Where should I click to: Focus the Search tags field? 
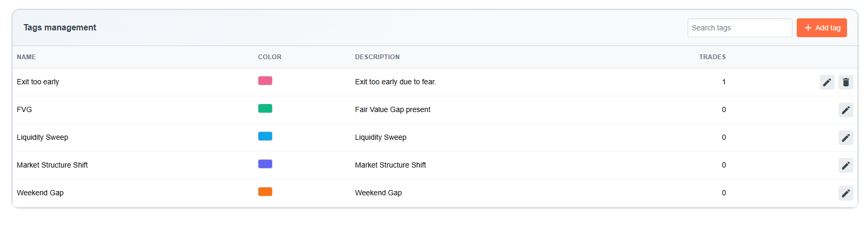click(739, 28)
